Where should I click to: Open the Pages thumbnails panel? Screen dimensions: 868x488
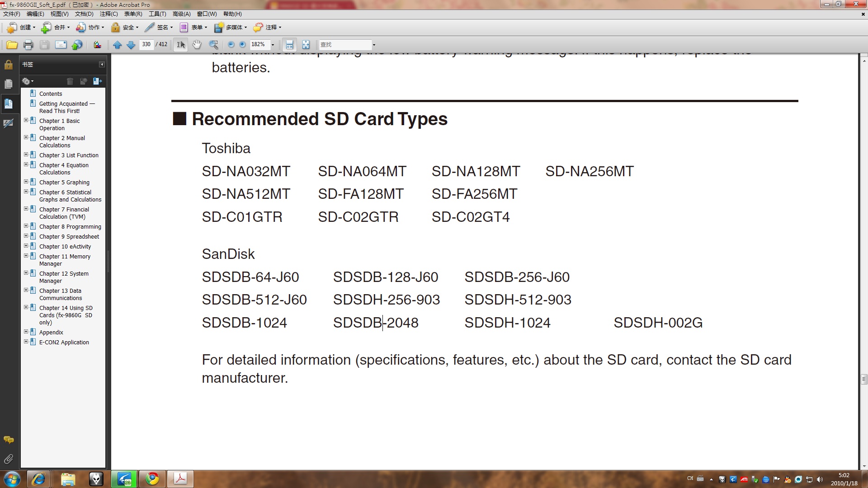point(8,84)
